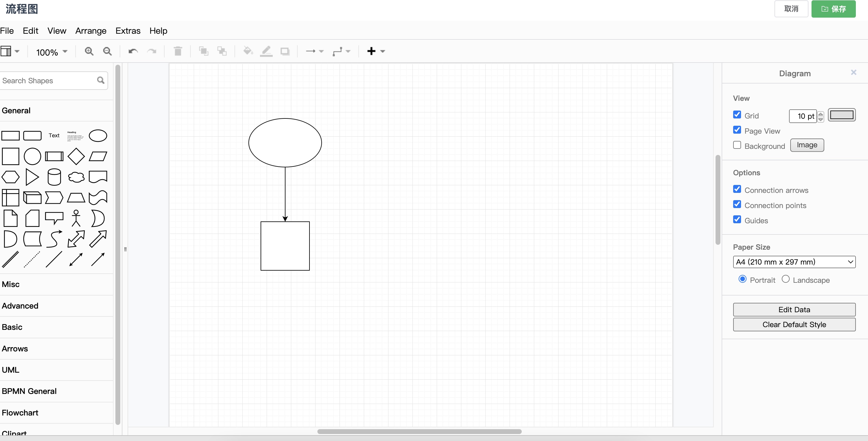The image size is (868, 441).
Task: Open the Extras menu
Action: pos(128,31)
